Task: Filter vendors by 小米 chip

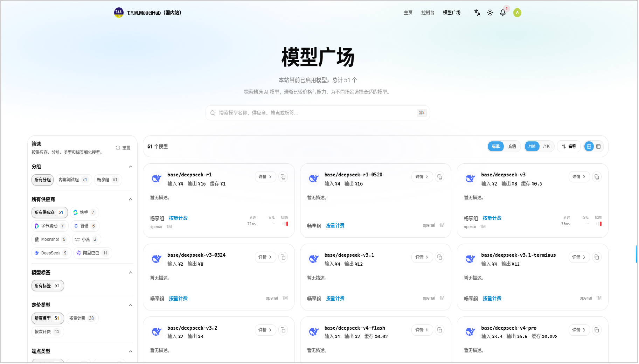Action: [86, 240]
